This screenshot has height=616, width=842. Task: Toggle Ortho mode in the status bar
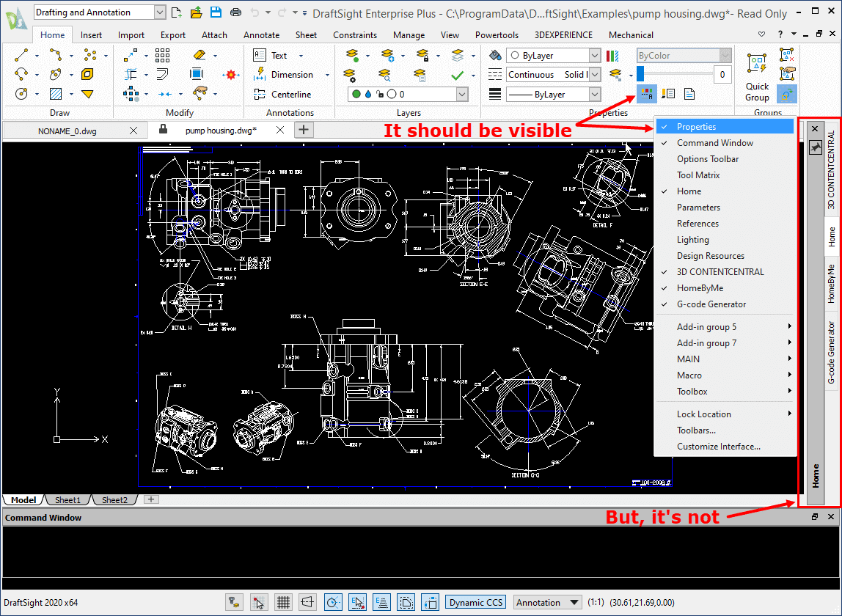pos(307,603)
